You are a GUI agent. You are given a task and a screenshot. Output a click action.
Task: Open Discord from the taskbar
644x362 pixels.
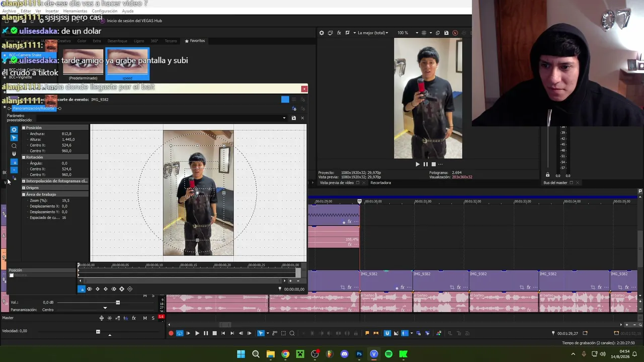click(344, 354)
